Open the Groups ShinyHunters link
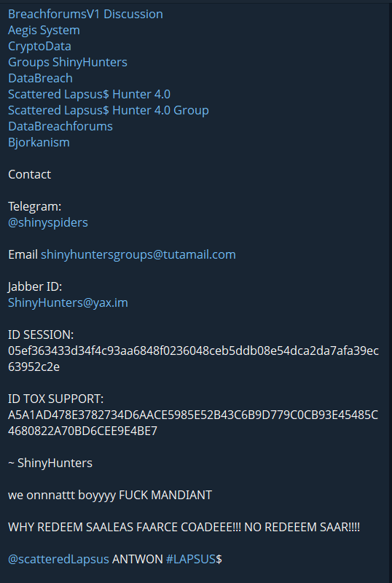This screenshot has width=392, height=583. [68, 62]
